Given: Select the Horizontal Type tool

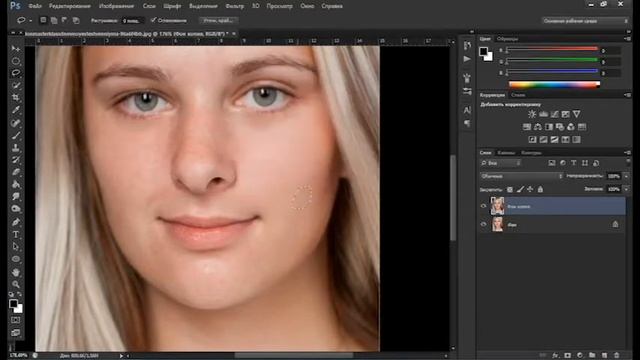Looking at the screenshot, I should tap(16, 234).
